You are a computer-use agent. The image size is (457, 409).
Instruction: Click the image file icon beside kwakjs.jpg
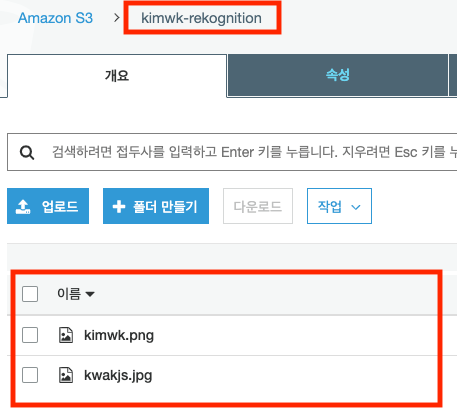[66, 375]
